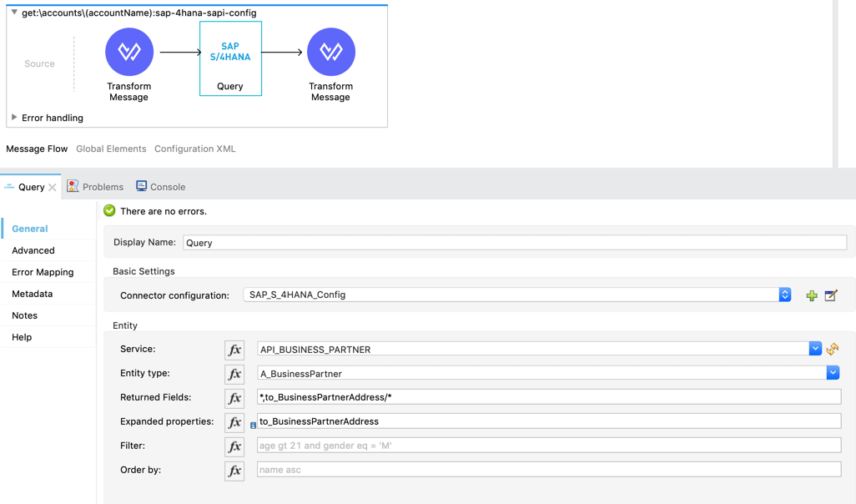Image resolution: width=856 pixels, height=504 pixels.
Task: Toggle fx expression mode for Entity type
Action: [234, 374]
